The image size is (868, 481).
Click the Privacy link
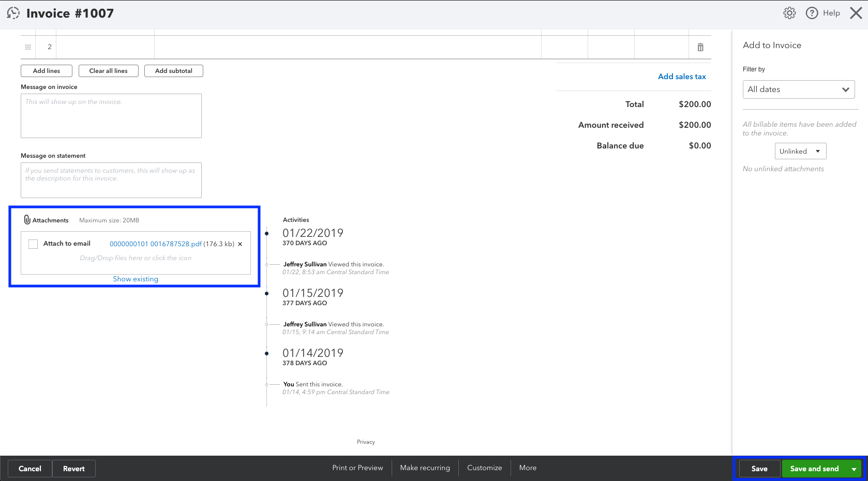click(366, 442)
